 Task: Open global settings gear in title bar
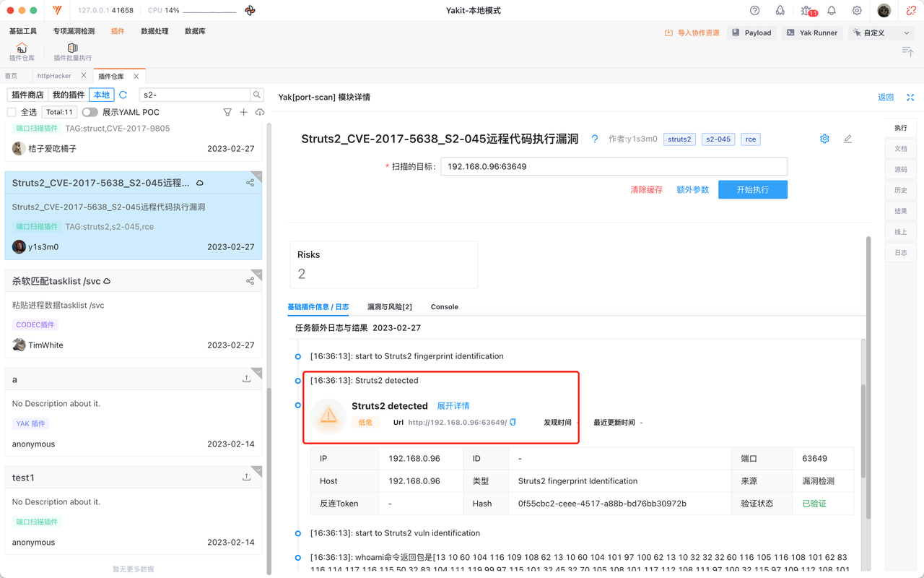tap(857, 11)
